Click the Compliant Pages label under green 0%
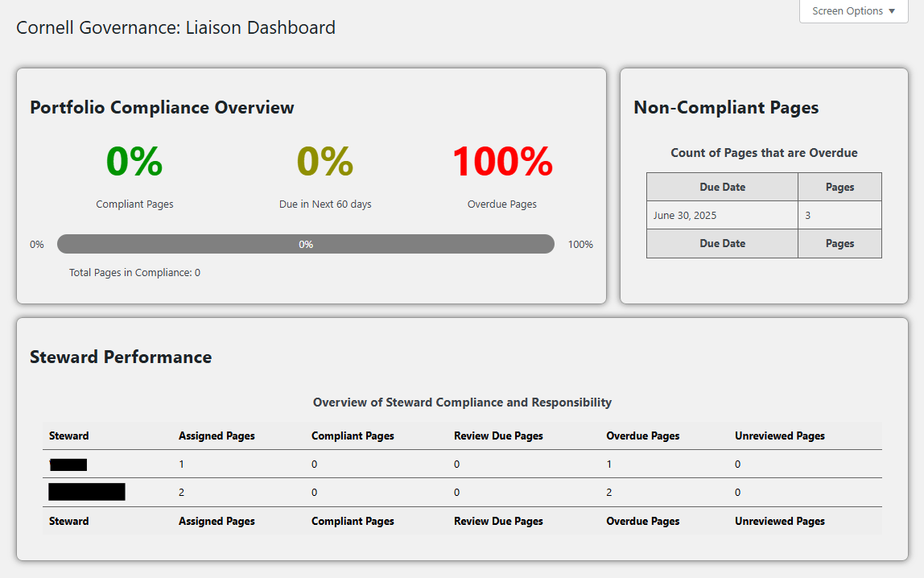The width and height of the screenshot is (924, 578). tap(134, 204)
